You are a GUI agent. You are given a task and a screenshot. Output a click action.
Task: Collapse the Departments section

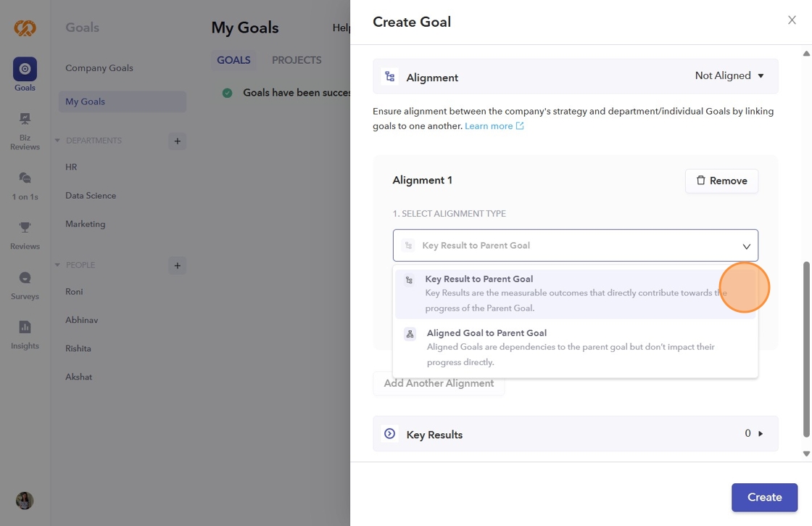tap(57, 141)
